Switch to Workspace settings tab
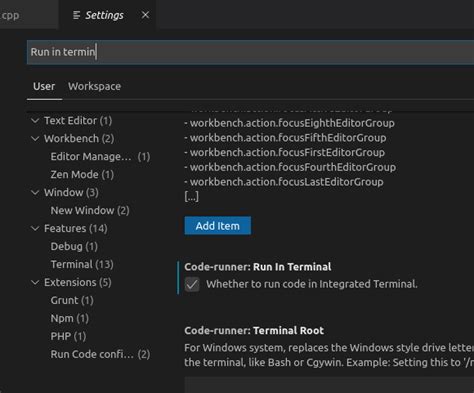474x393 pixels. [x=94, y=86]
